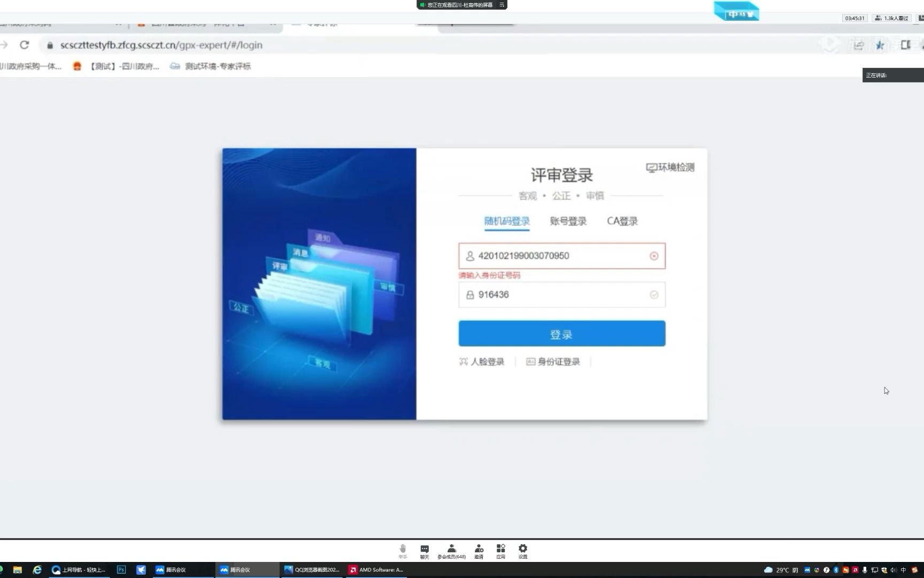924x578 pixels.
Task: Open the 测试环境-专家评标 bookmark
Action: coord(210,66)
